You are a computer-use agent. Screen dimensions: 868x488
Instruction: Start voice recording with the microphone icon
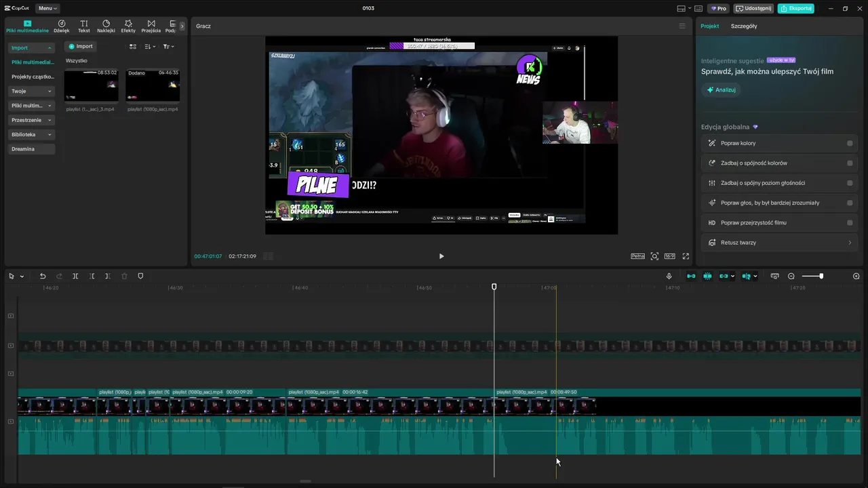pyautogui.click(x=669, y=276)
